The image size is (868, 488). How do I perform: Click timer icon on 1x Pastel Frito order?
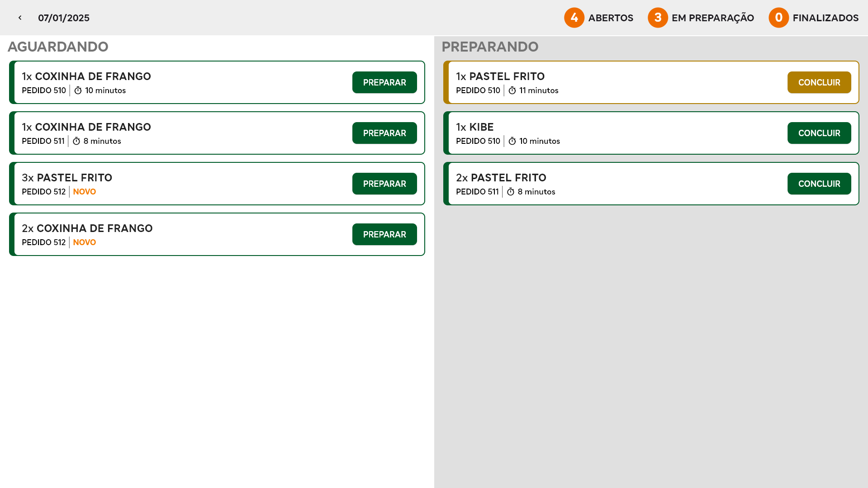point(512,90)
